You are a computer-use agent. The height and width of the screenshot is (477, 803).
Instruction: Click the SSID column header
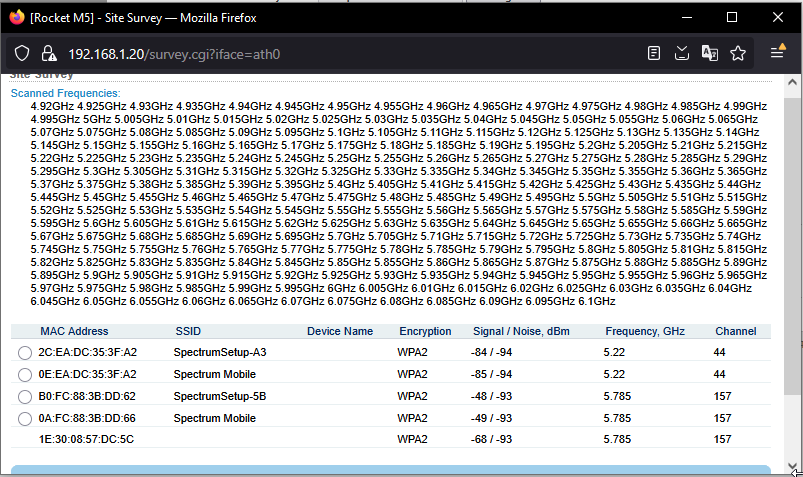(x=188, y=331)
